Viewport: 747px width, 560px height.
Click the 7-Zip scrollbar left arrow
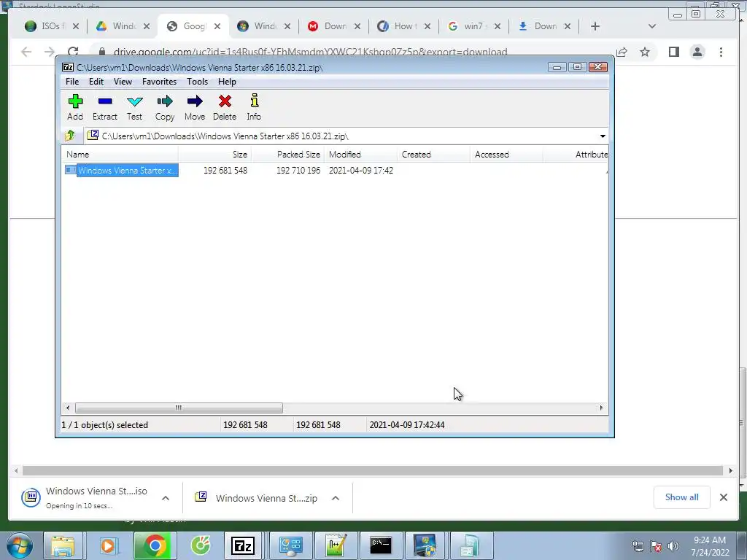68,408
